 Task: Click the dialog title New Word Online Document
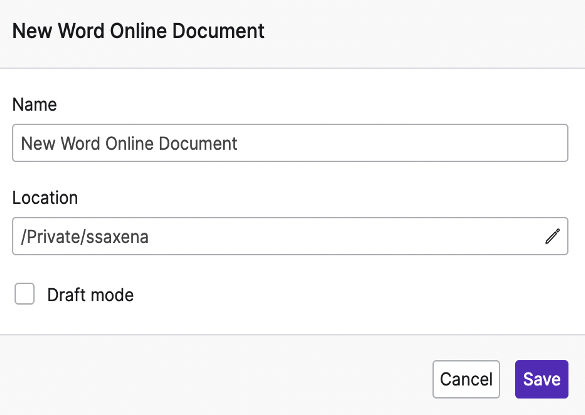point(138,31)
